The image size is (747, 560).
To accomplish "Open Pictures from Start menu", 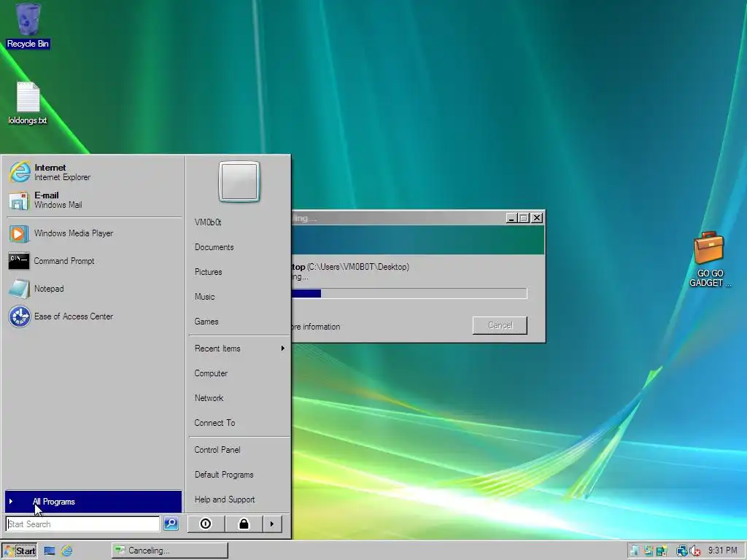I will 239,272.
